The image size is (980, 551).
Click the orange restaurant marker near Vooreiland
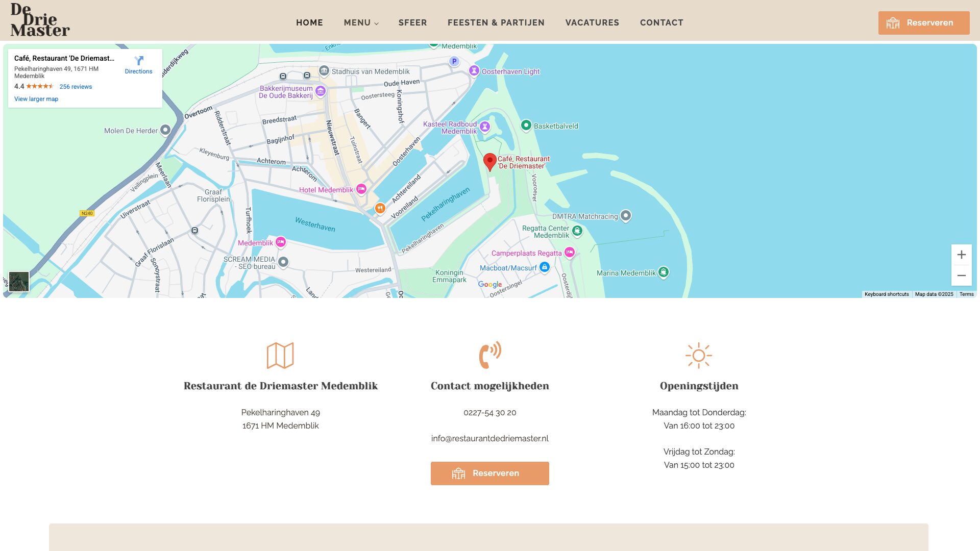tap(380, 208)
